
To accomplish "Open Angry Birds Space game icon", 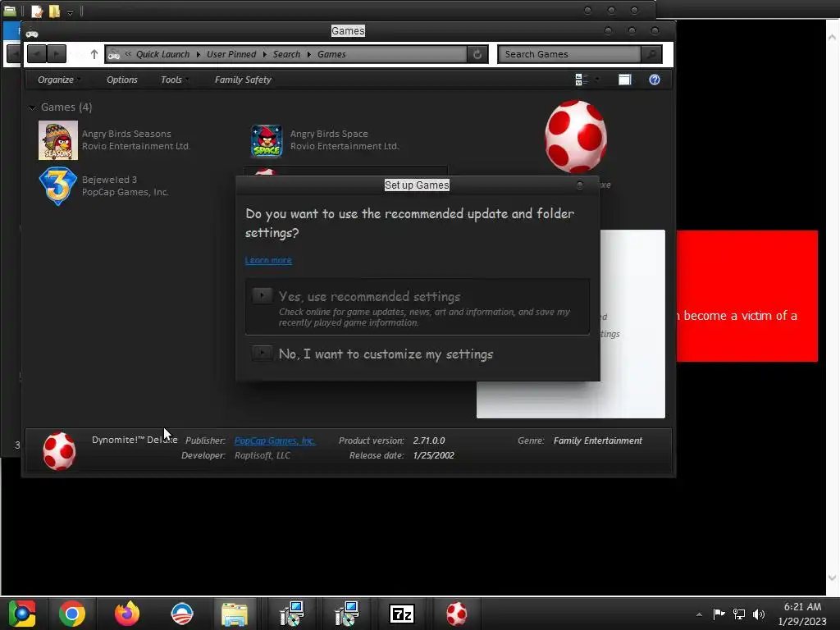I will click(267, 140).
